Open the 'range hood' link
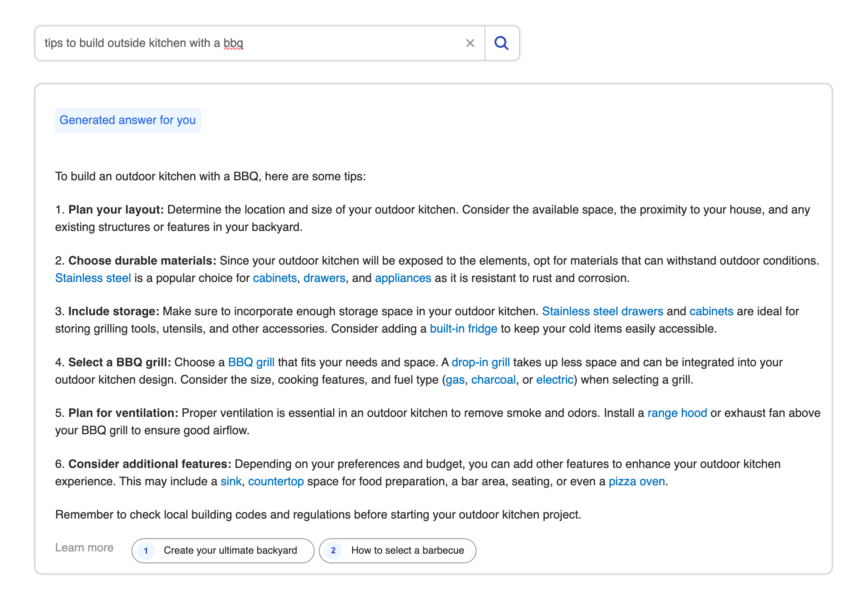Viewport: 868px width, 610px height. tap(678, 413)
